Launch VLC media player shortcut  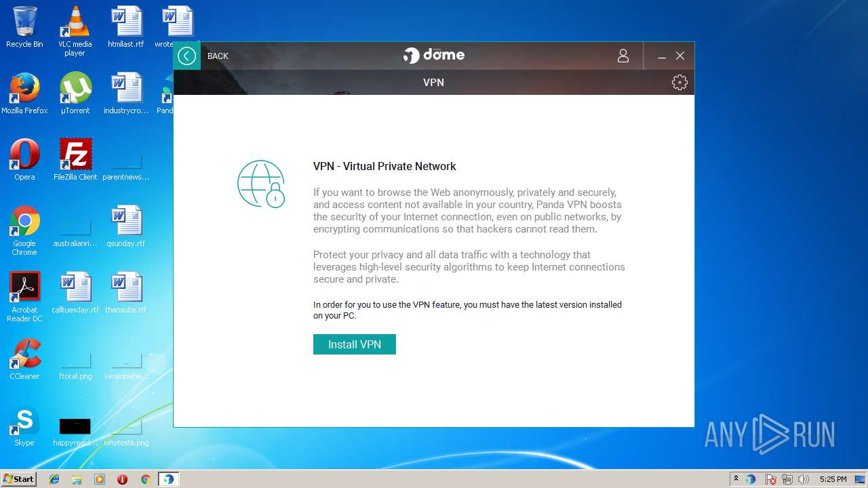(75, 31)
